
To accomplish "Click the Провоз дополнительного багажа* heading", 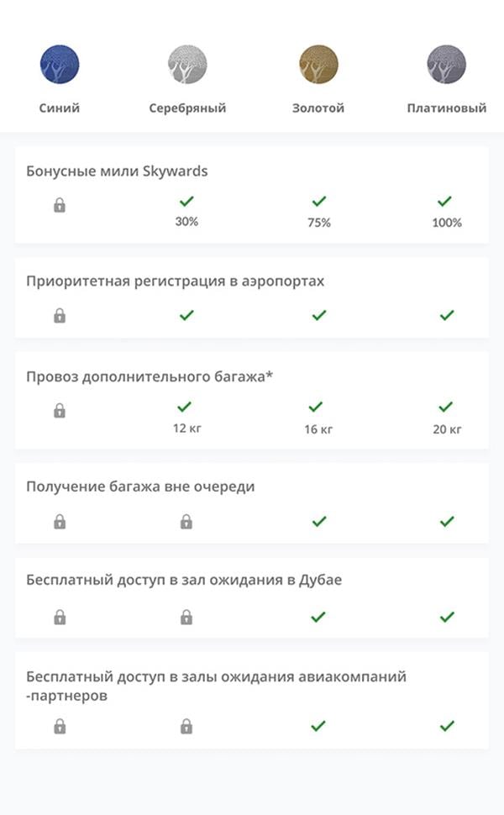I will pyautogui.click(x=150, y=376).
